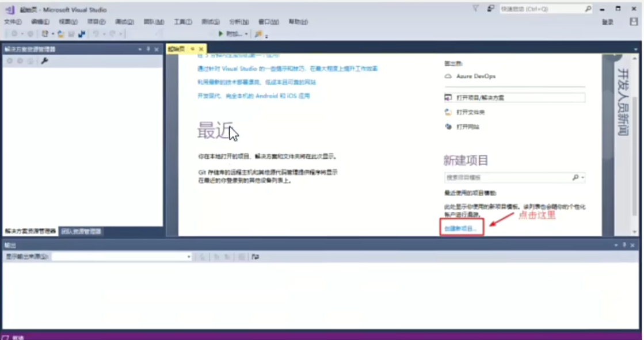Click the feedback icon beside quick launch
The image size is (644, 340).
(x=490, y=9)
